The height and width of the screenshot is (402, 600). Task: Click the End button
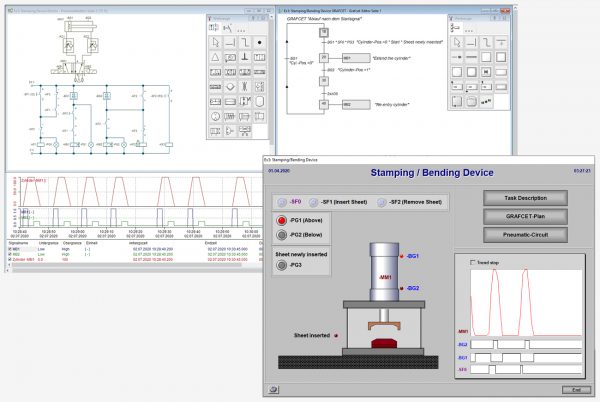pyautogui.click(x=576, y=390)
